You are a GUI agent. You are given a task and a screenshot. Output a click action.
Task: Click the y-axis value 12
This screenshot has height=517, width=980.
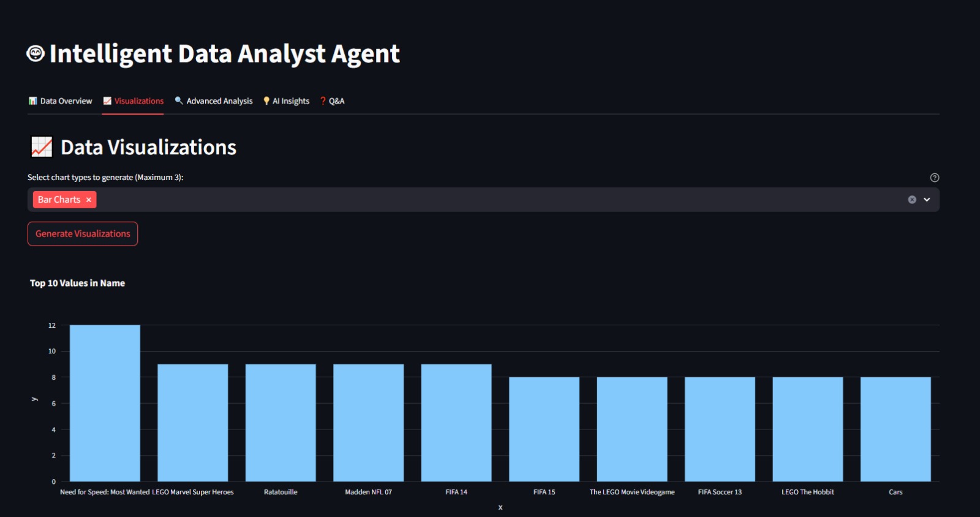tap(52, 325)
